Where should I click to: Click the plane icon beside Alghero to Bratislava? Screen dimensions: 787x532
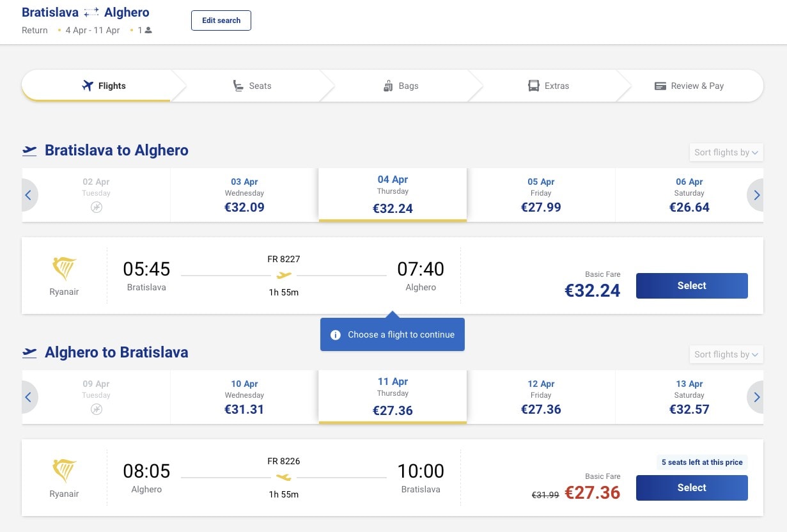[29, 353]
